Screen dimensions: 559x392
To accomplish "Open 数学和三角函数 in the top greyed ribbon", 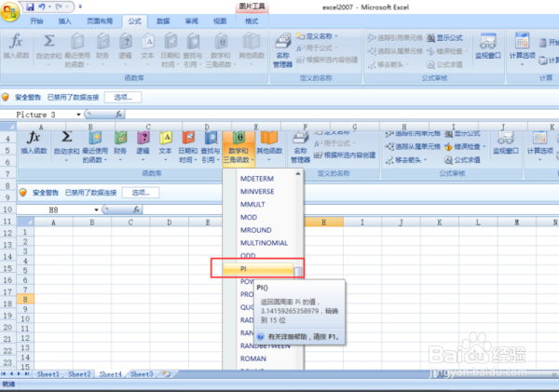I will (221, 50).
